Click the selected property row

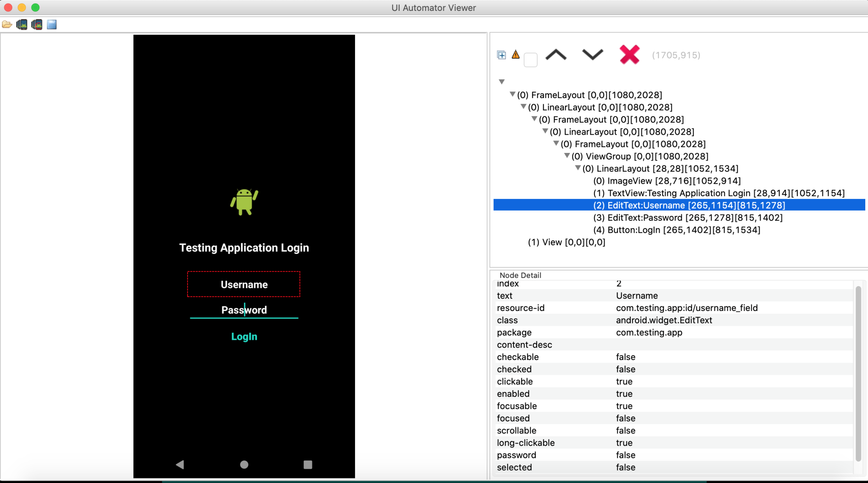tap(674, 467)
